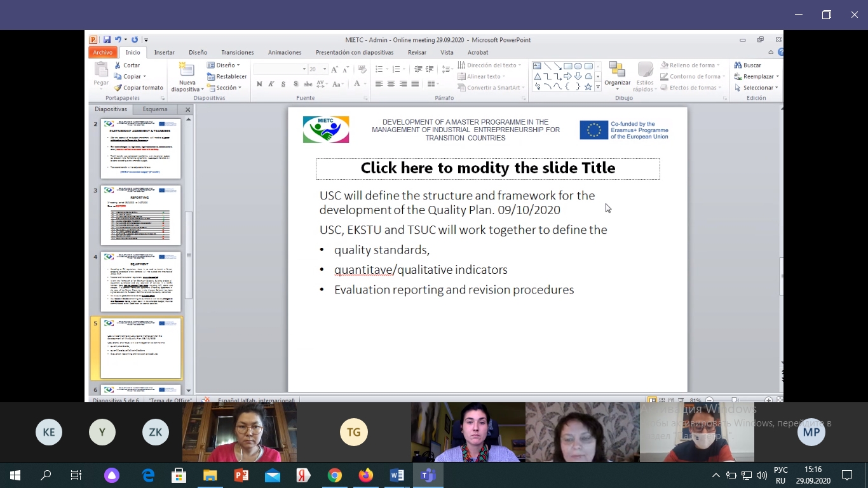
Task: Toggle underline (S) formatting
Action: [x=283, y=84]
